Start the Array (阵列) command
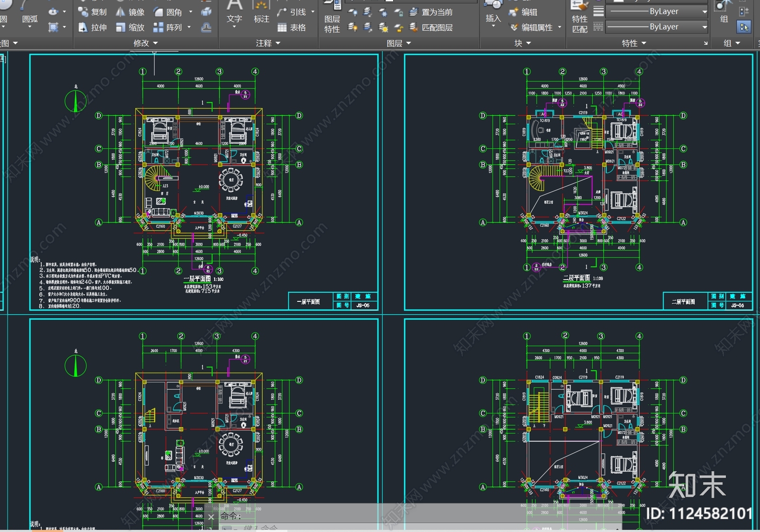Viewport: 760px width, 532px height. pyautogui.click(x=168, y=28)
